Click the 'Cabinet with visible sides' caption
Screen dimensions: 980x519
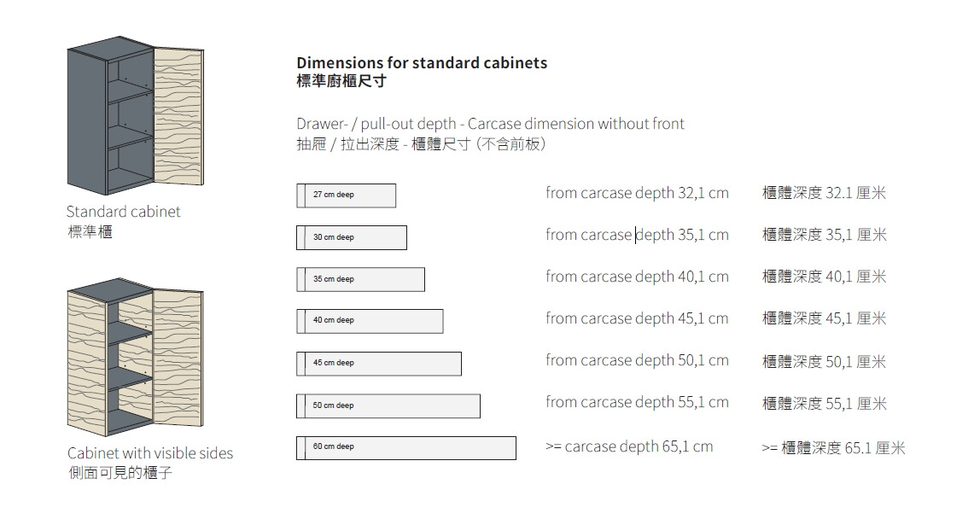[x=150, y=453]
